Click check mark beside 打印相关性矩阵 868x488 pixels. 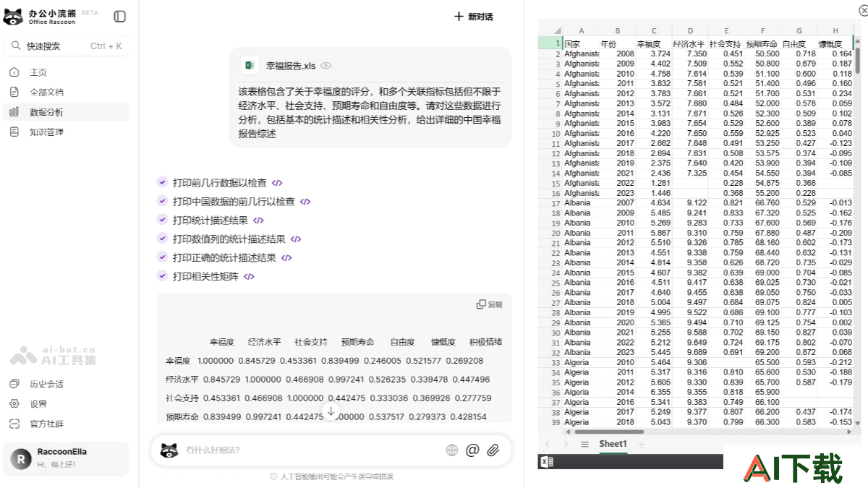click(x=162, y=276)
